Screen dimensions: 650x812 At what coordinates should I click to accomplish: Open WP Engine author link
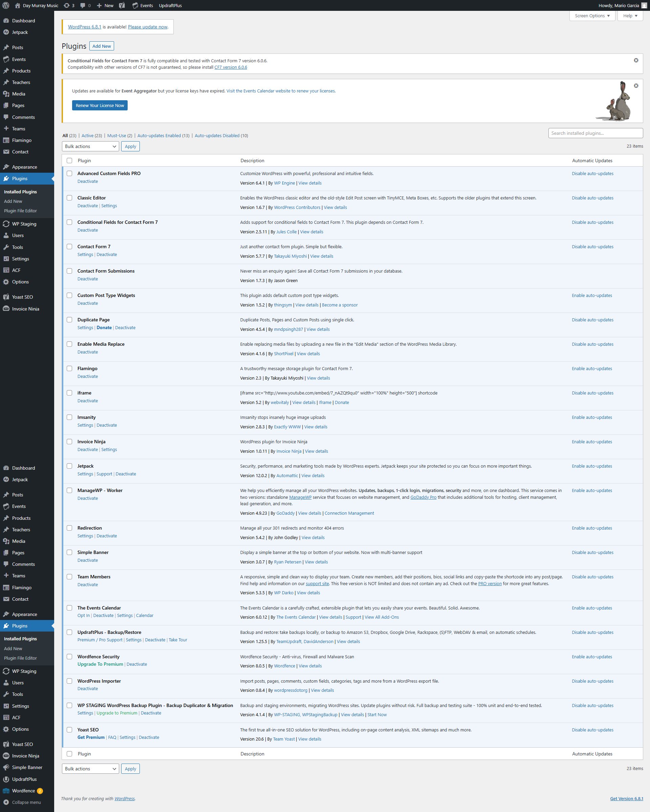pyautogui.click(x=284, y=183)
